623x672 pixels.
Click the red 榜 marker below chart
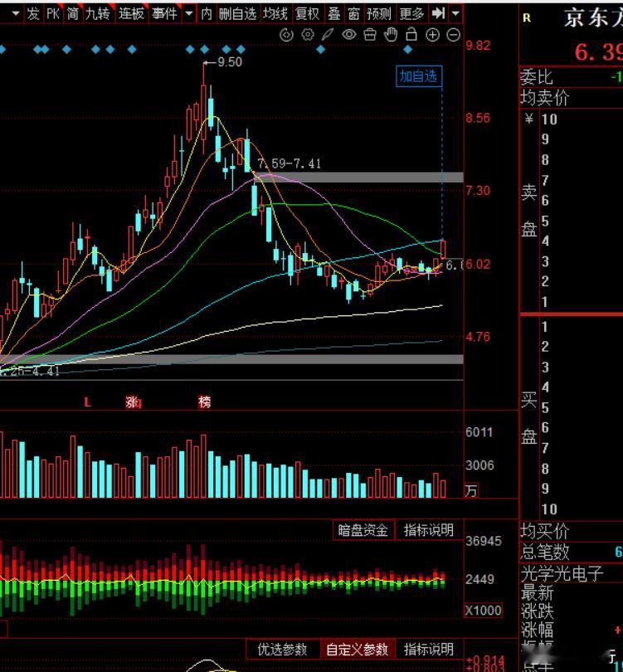point(204,402)
